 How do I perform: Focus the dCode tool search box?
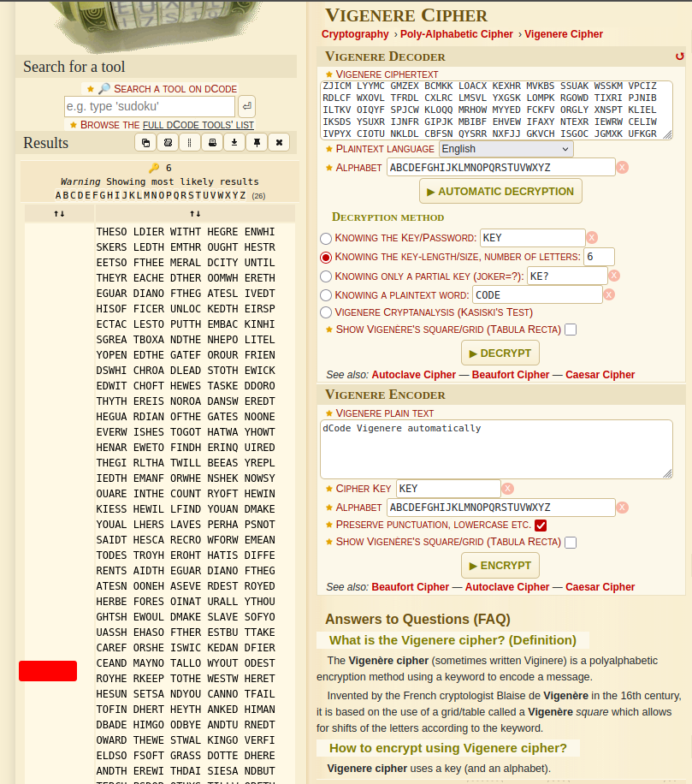click(150, 106)
